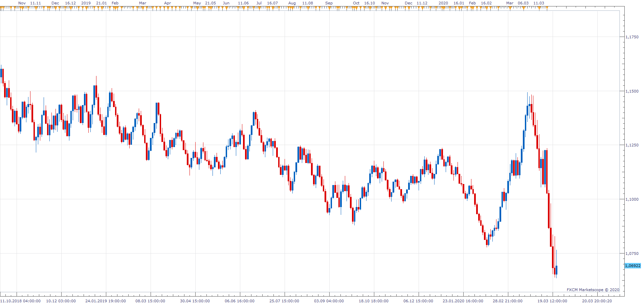Click the 11.10.2018 04:00:00 time label

(20, 301)
